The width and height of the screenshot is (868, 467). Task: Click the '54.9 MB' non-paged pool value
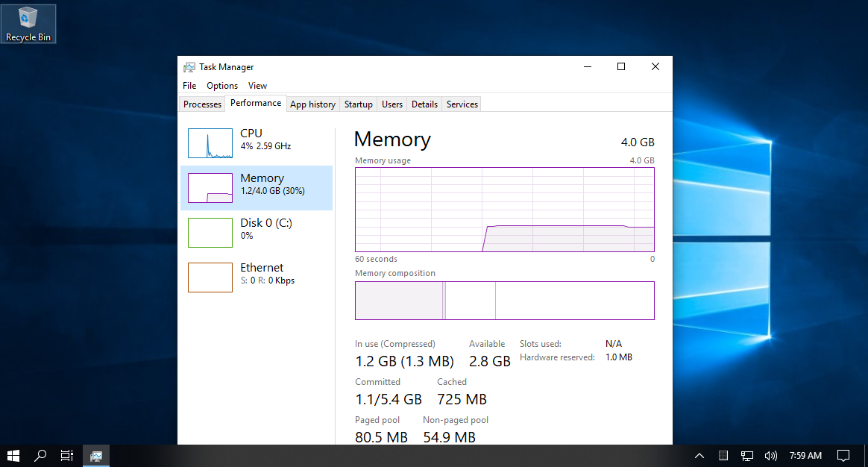450,437
